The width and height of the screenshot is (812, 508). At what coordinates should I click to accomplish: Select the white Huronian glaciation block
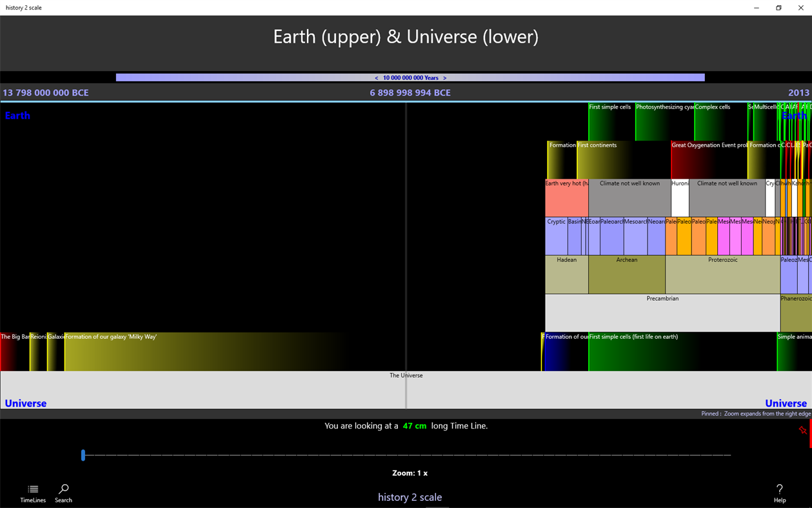680,198
